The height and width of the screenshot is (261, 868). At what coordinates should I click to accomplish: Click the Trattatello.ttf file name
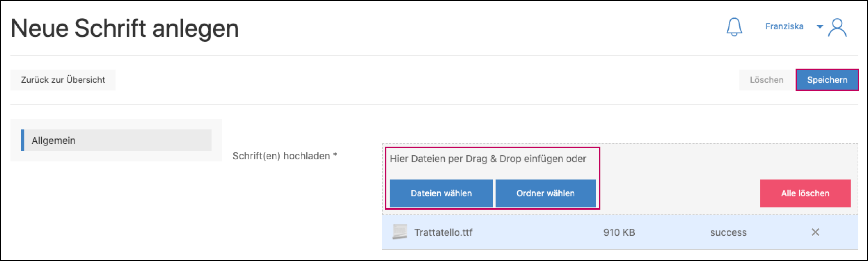pos(443,233)
